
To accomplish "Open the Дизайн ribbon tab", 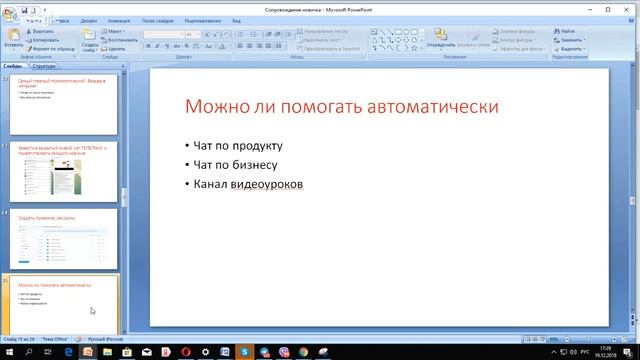I will (89, 21).
